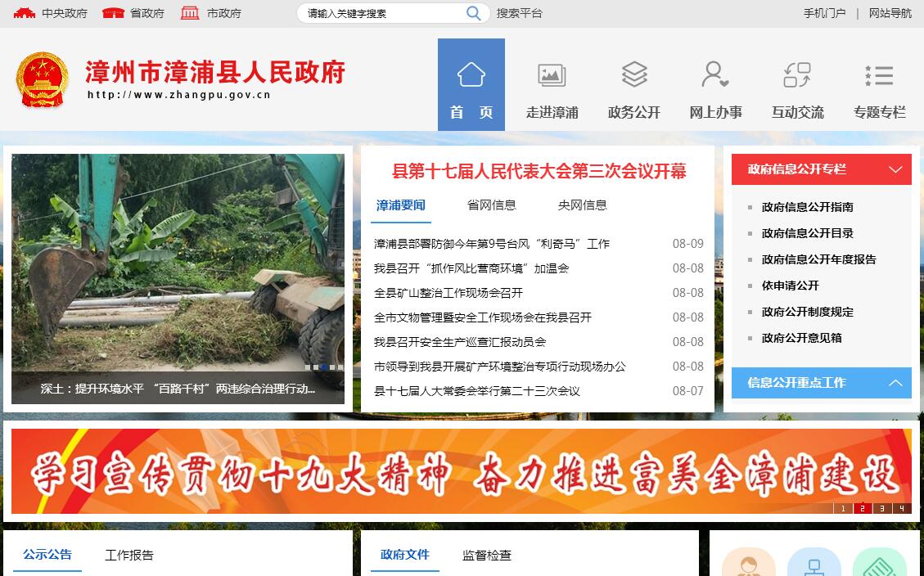The height and width of the screenshot is (576, 924).
Task: Click the 中央政府 red building icon
Action: point(25,13)
